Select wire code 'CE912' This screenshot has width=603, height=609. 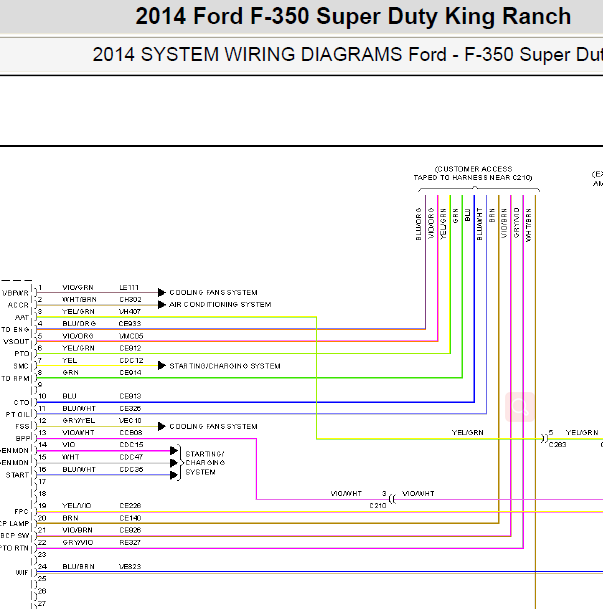coord(130,348)
